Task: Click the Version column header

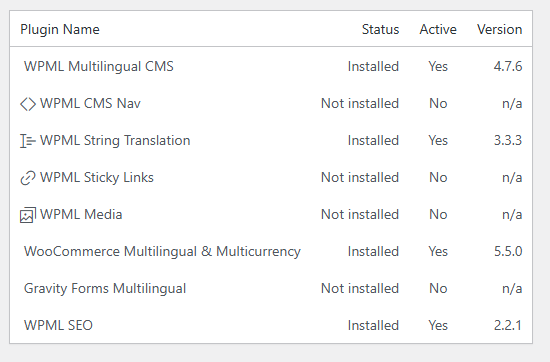Action: pos(499,29)
